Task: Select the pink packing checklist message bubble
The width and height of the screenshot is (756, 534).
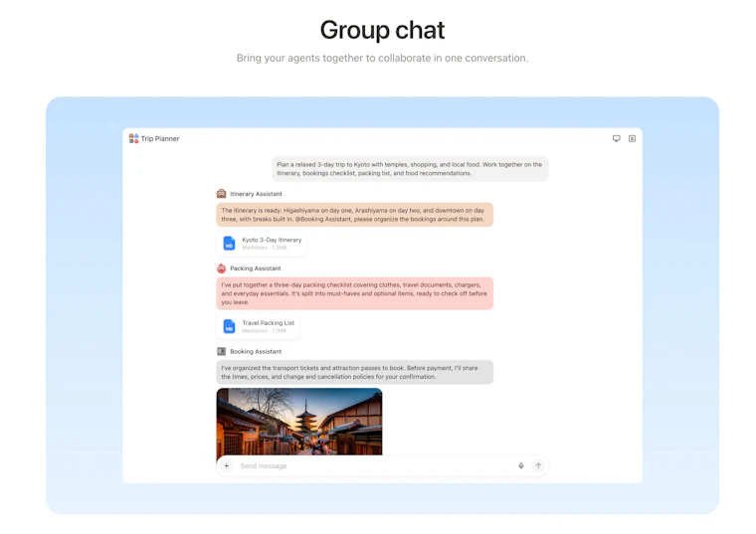Action: point(355,293)
